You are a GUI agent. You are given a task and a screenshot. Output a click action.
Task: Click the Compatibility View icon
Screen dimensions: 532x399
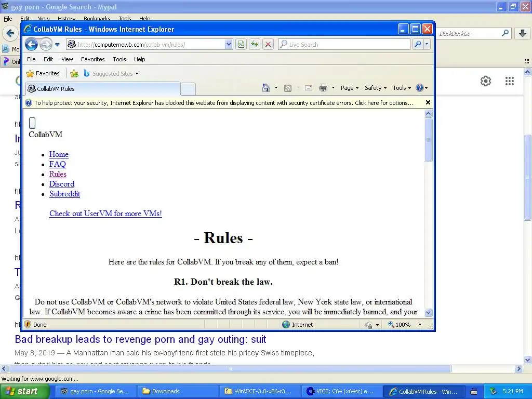pos(241,45)
